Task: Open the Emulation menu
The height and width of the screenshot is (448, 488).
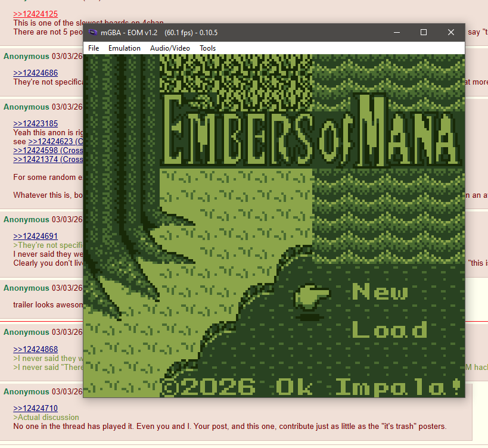Action: point(125,48)
